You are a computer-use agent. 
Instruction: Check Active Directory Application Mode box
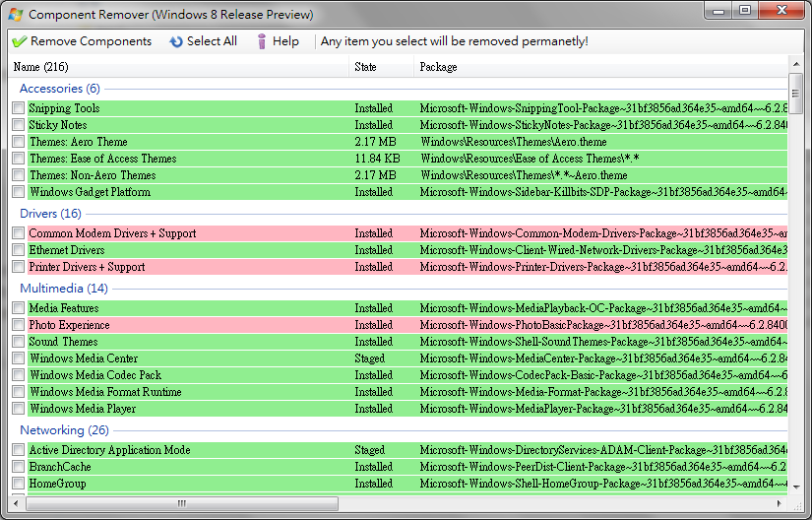[19, 450]
